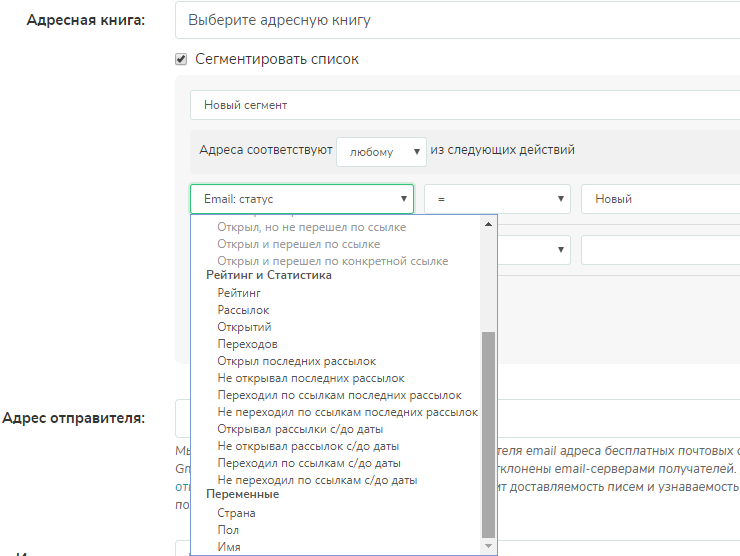
Task: Pick Не открывал последних рассылок
Action: click(x=310, y=378)
